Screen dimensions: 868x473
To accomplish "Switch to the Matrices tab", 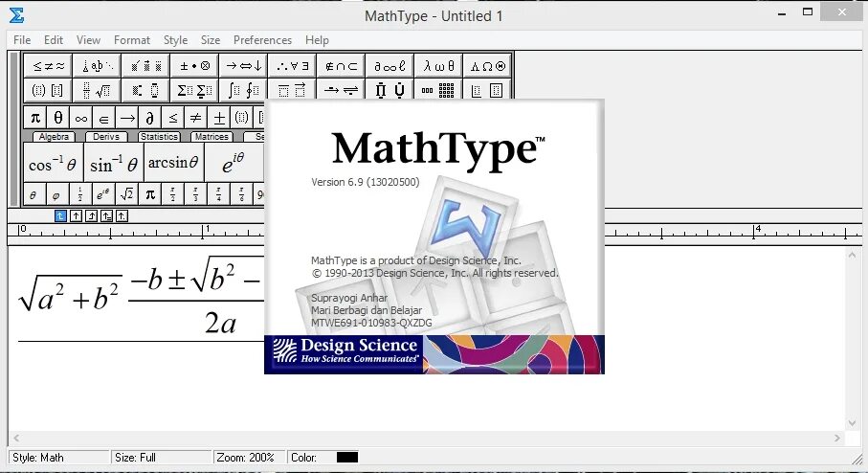I will 211,137.
